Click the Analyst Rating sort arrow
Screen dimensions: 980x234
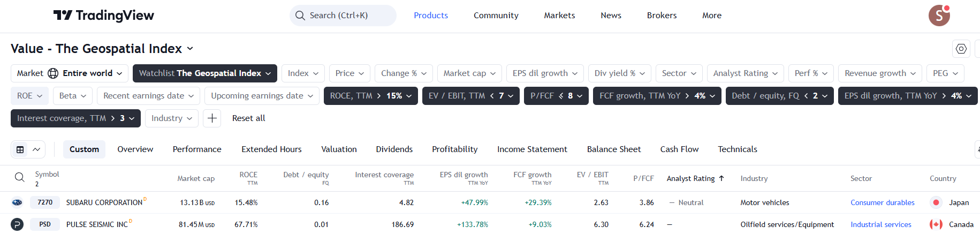click(721, 178)
